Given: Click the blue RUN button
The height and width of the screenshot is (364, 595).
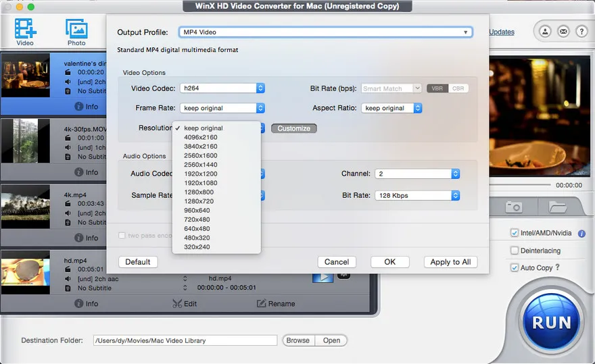Looking at the screenshot, I should (551, 322).
